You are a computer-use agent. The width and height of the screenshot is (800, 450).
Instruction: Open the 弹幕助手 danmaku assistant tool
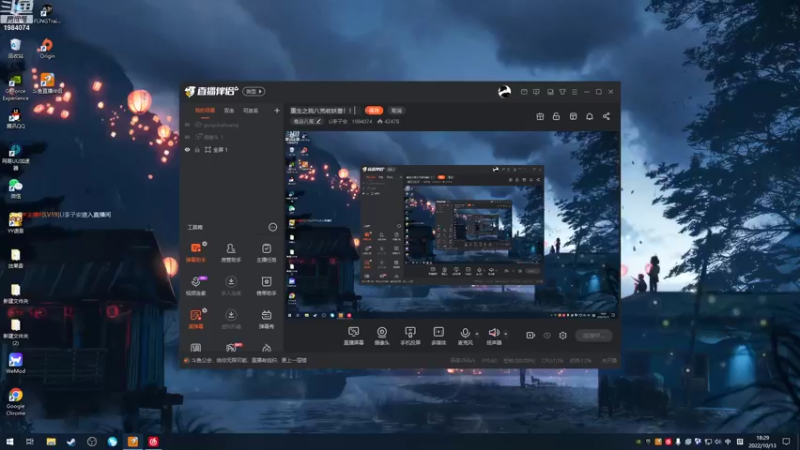click(x=196, y=252)
